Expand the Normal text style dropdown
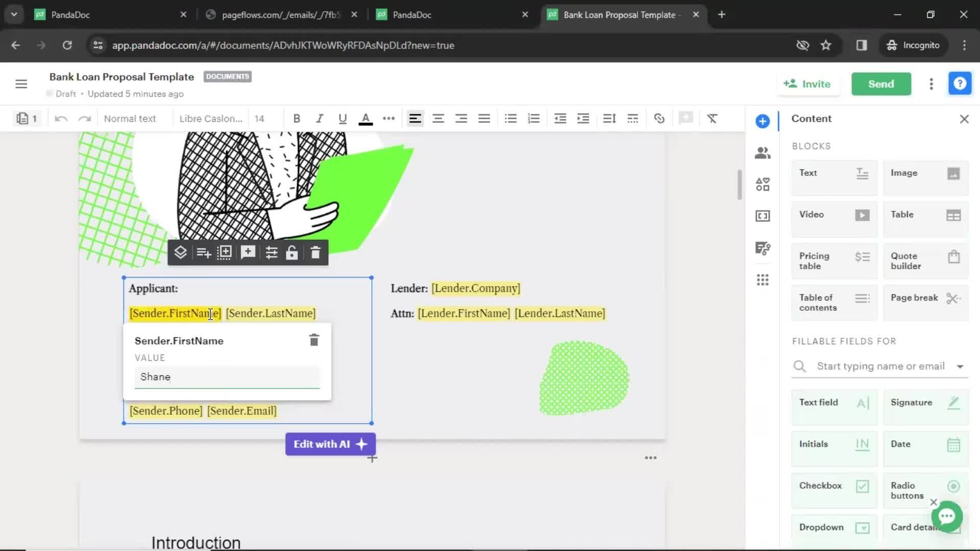The height and width of the screenshot is (551, 980). 130,119
